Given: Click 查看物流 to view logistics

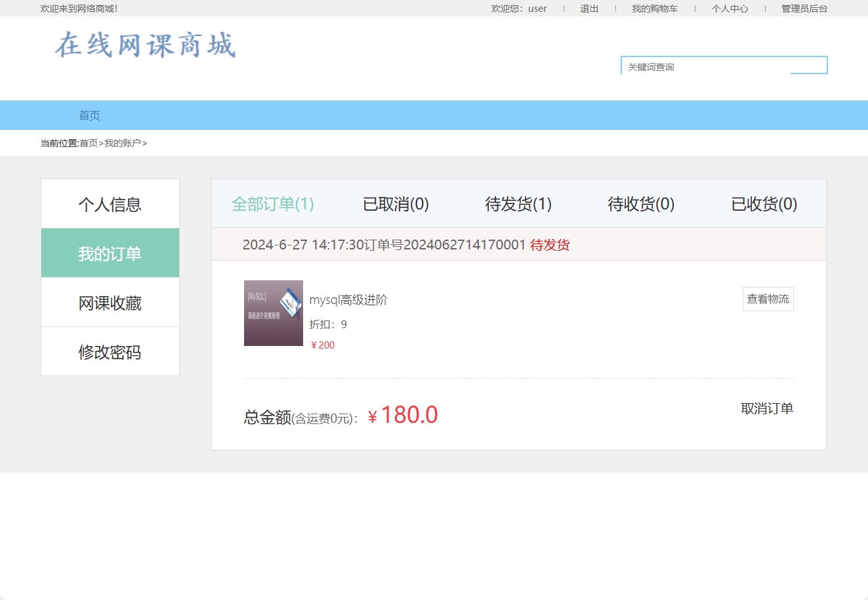Looking at the screenshot, I should pos(768,299).
